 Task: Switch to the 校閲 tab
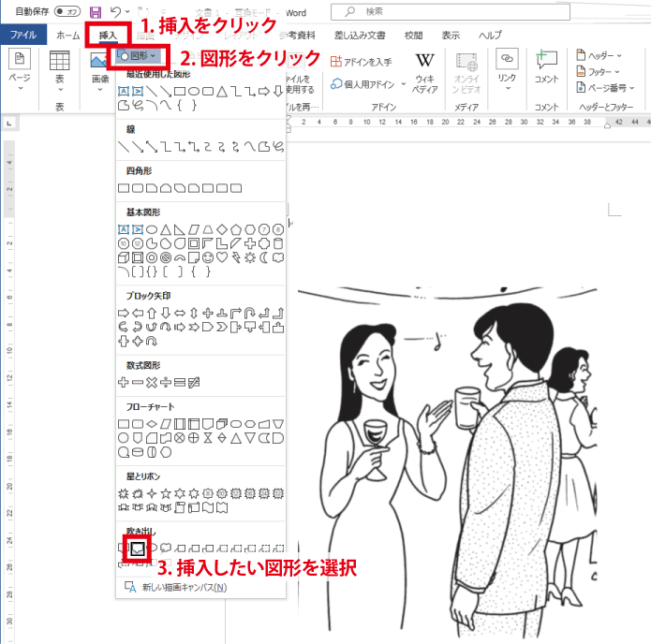point(413,36)
